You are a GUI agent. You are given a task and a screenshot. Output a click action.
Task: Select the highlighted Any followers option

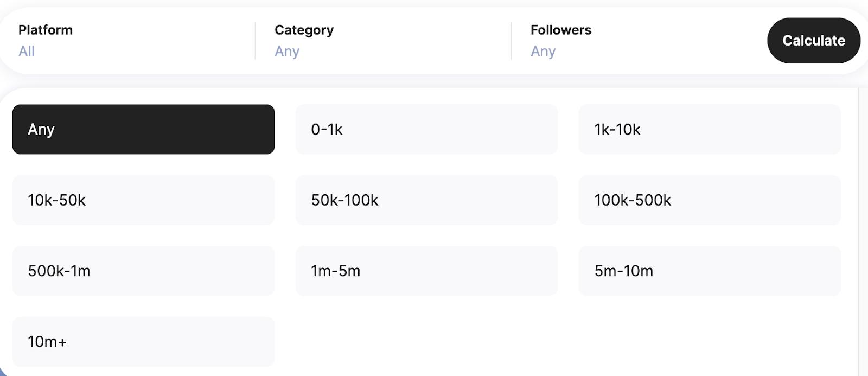(143, 129)
